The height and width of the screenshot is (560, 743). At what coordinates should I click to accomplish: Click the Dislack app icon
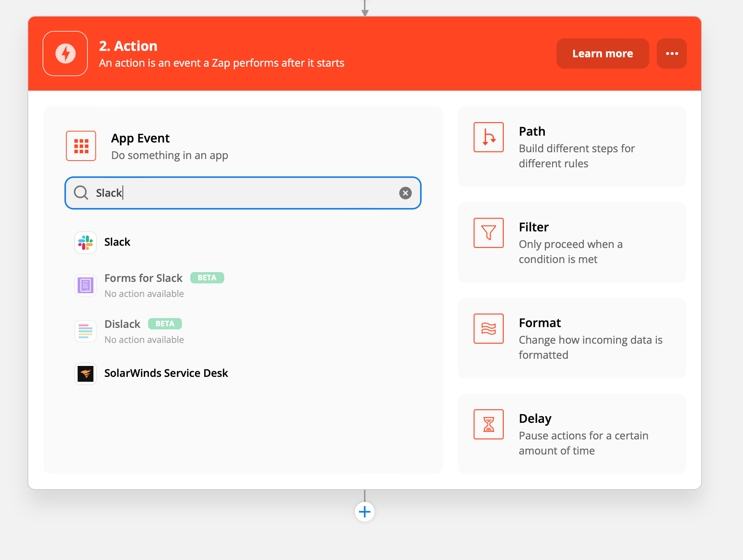pos(86,331)
